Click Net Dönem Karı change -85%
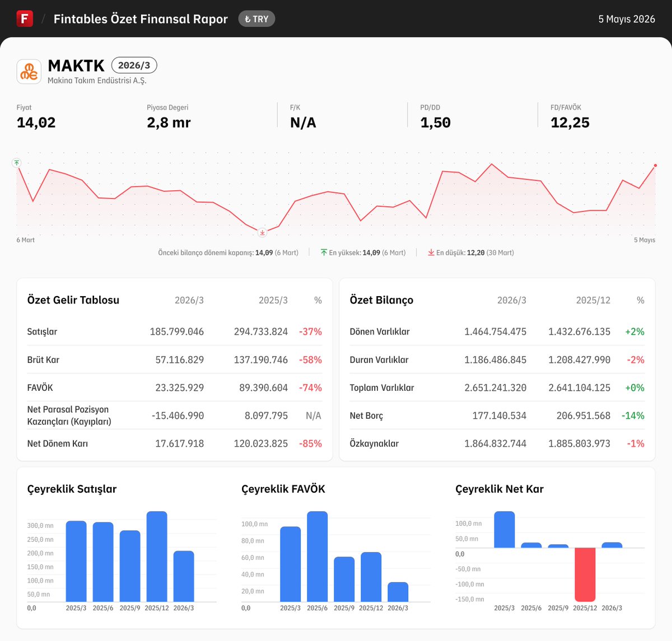 (x=311, y=443)
